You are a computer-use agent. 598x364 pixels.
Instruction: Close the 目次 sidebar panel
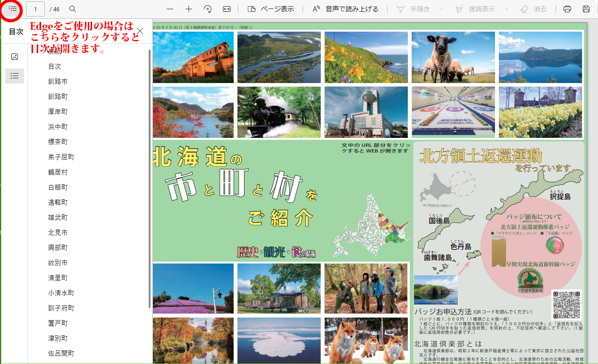coord(140,31)
